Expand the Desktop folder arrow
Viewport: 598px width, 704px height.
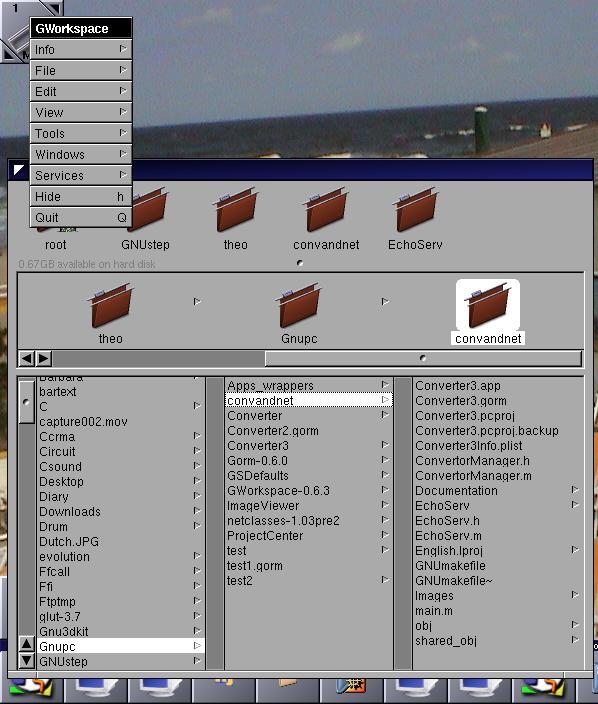(197, 480)
